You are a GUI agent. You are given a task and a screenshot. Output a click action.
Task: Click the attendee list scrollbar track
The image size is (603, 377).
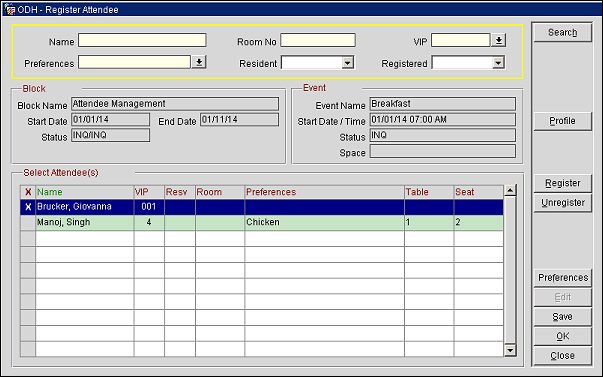[510, 270]
